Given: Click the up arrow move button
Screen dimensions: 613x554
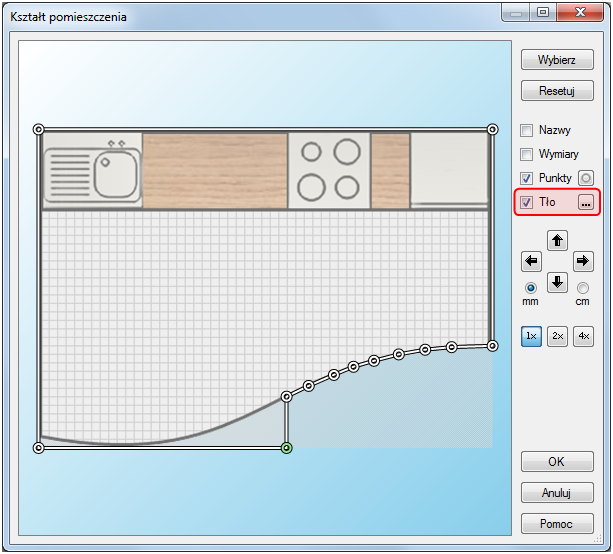Looking at the screenshot, I should pyautogui.click(x=558, y=240).
